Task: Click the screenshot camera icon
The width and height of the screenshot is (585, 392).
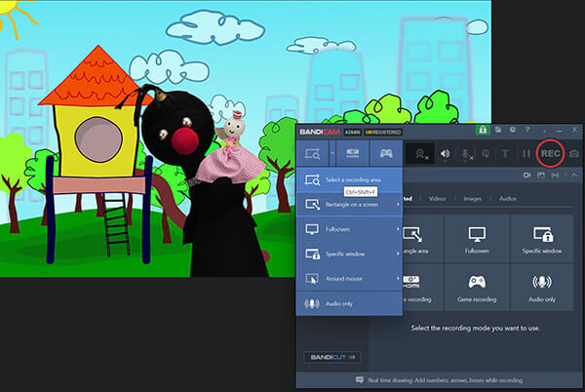Action: 574,154
